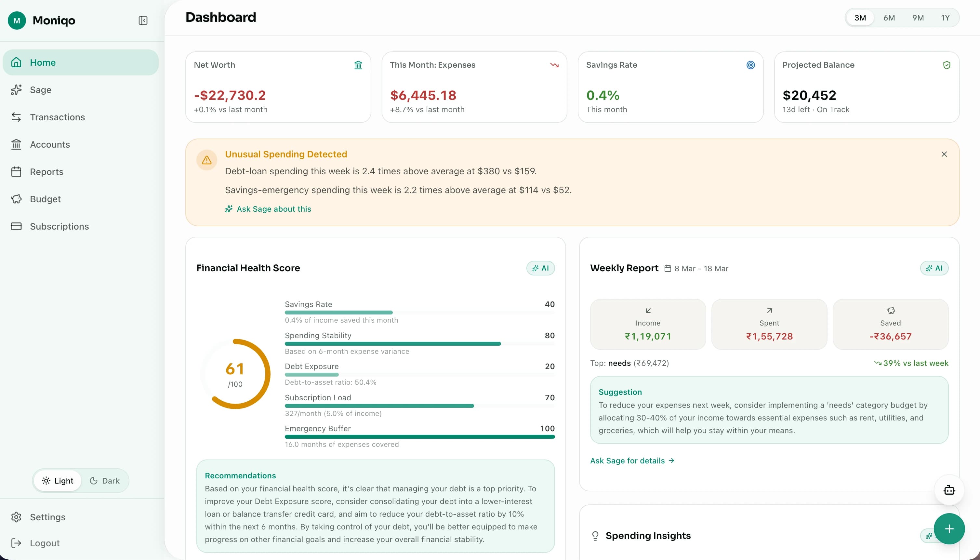The height and width of the screenshot is (560, 980).
Task: Go to the Subscriptions page
Action: [59, 226]
